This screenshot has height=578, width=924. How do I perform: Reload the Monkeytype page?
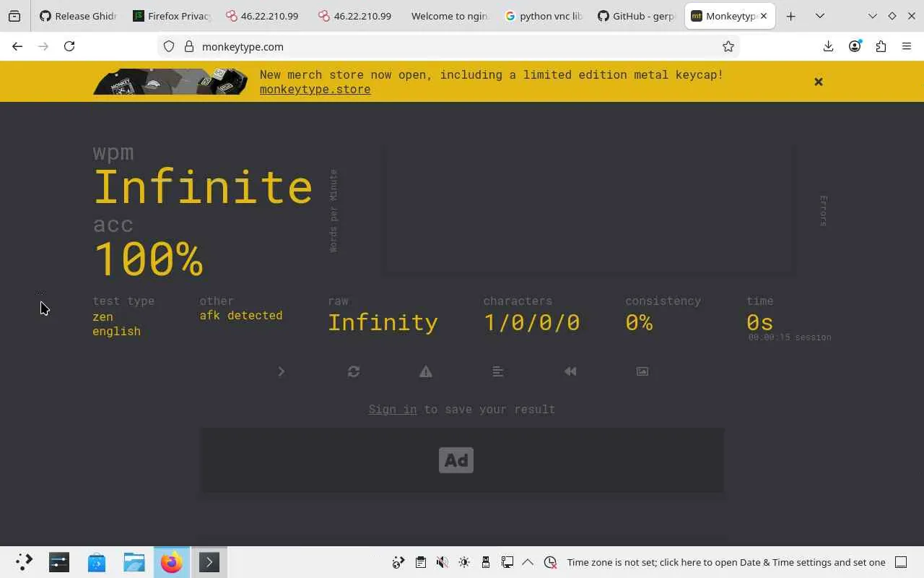pyautogui.click(x=69, y=46)
